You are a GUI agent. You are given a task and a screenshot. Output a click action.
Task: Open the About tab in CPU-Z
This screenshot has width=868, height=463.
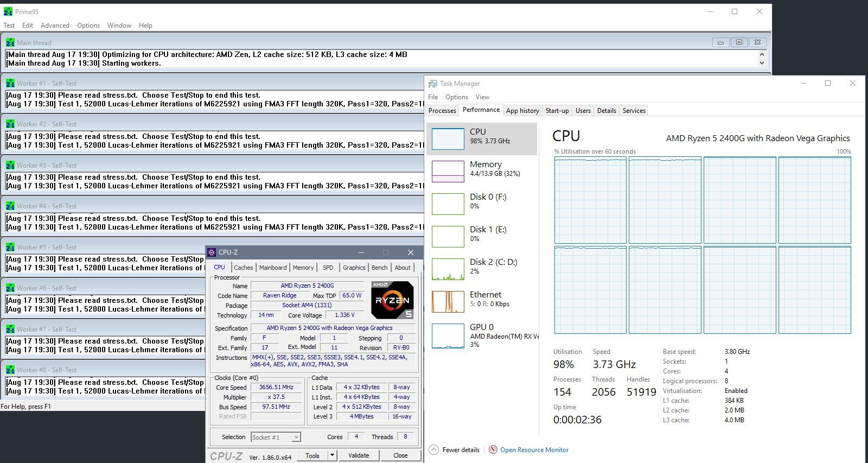[403, 268]
